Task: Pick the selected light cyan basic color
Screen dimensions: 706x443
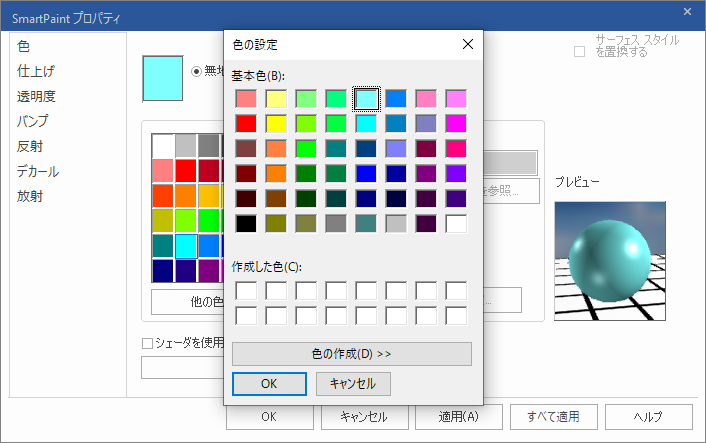Action: tap(366, 99)
